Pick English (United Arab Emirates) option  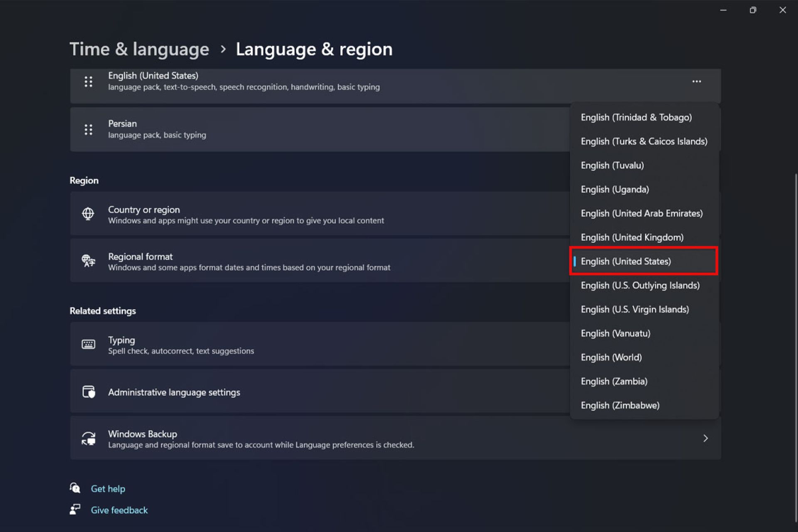[x=641, y=214]
